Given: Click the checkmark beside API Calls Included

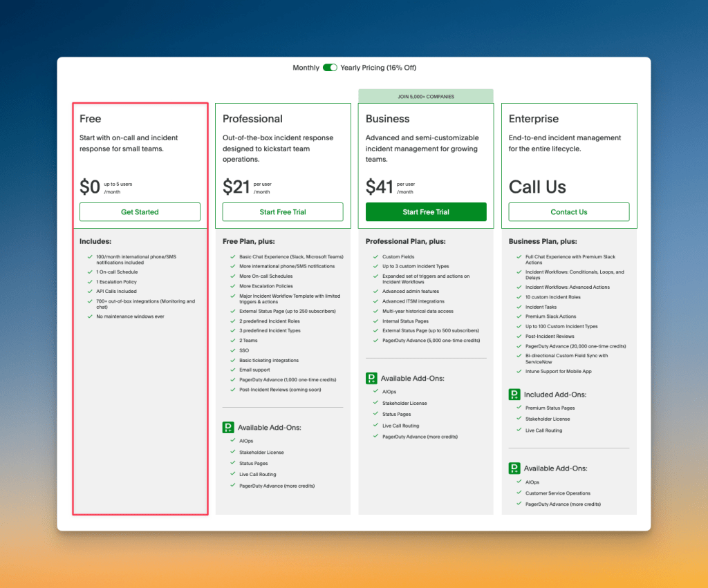Looking at the screenshot, I should pos(89,291).
